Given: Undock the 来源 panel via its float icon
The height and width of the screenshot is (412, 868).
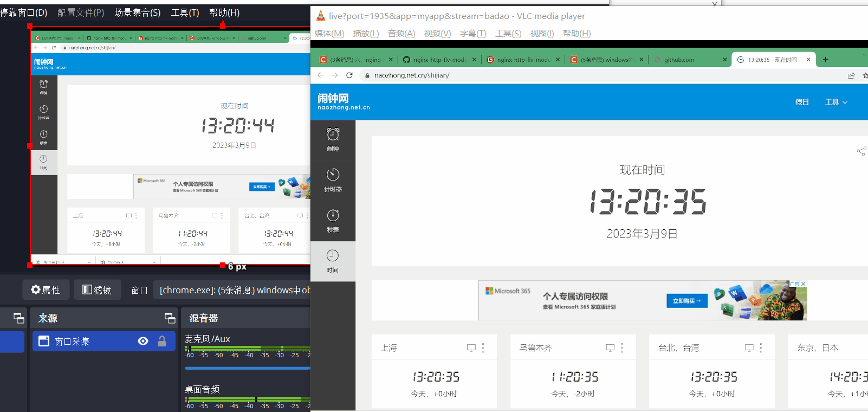Looking at the screenshot, I should coord(170,318).
